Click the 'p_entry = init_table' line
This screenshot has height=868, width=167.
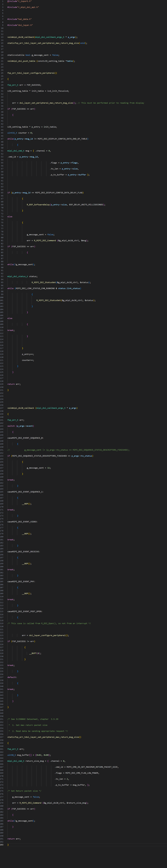point(32,127)
